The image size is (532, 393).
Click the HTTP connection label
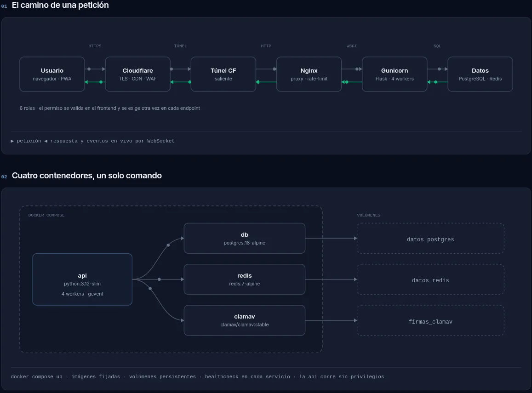coord(266,46)
